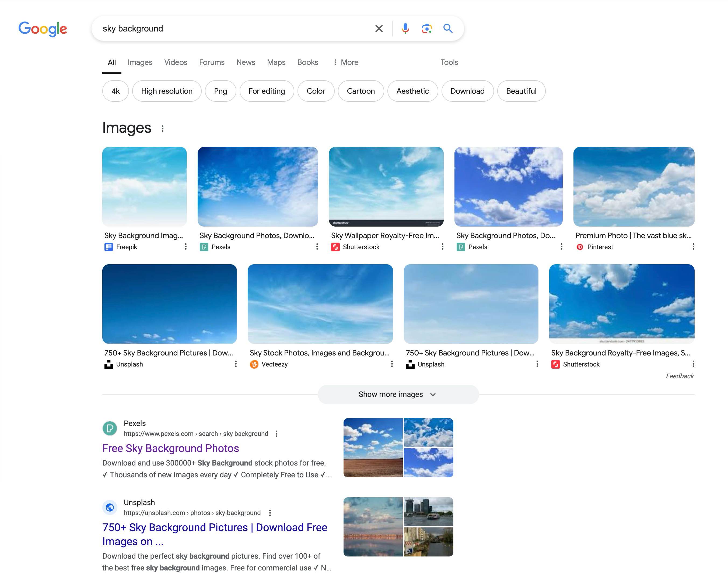Click the magnifying glass search icon
This screenshot has width=728, height=585.
click(x=448, y=28)
